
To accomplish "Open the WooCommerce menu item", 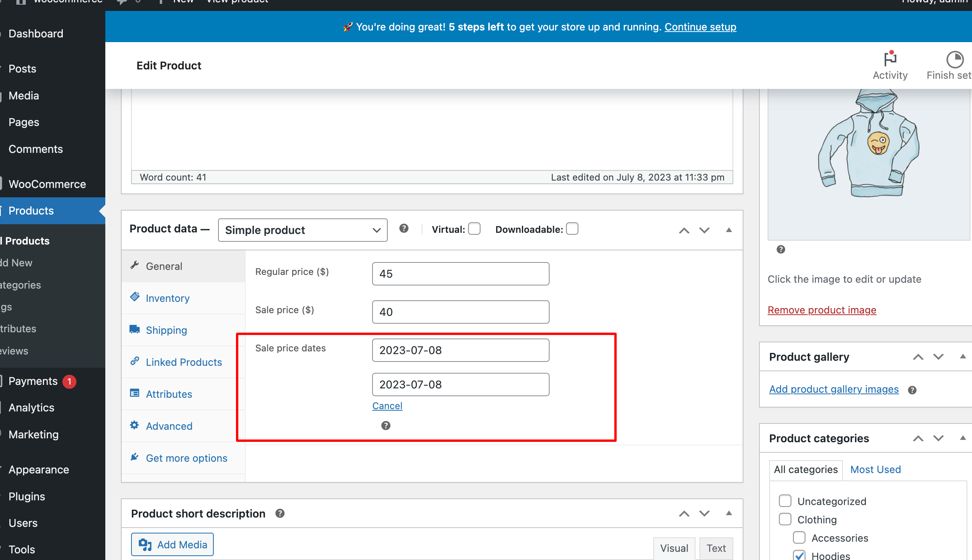I will tap(47, 184).
